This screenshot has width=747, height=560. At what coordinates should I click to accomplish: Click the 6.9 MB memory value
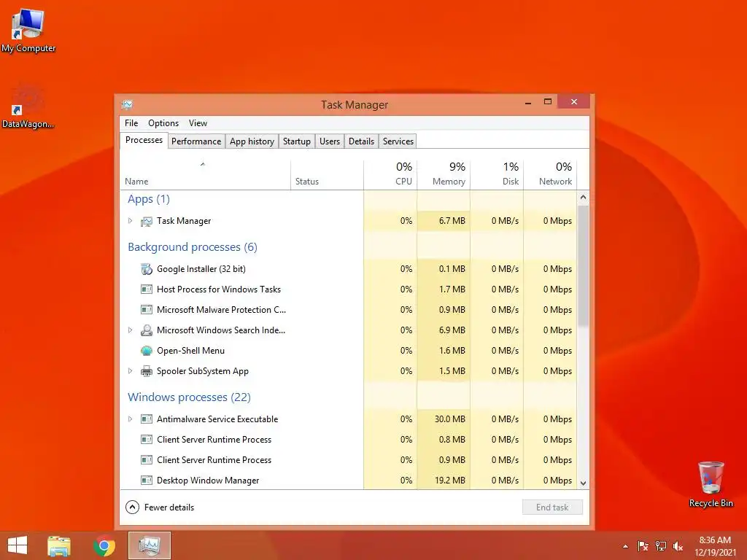click(452, 330)
